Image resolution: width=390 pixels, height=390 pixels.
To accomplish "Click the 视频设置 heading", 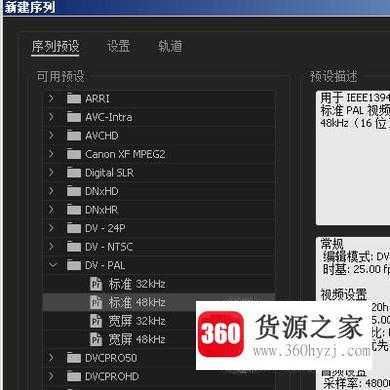I will [344, 294].
